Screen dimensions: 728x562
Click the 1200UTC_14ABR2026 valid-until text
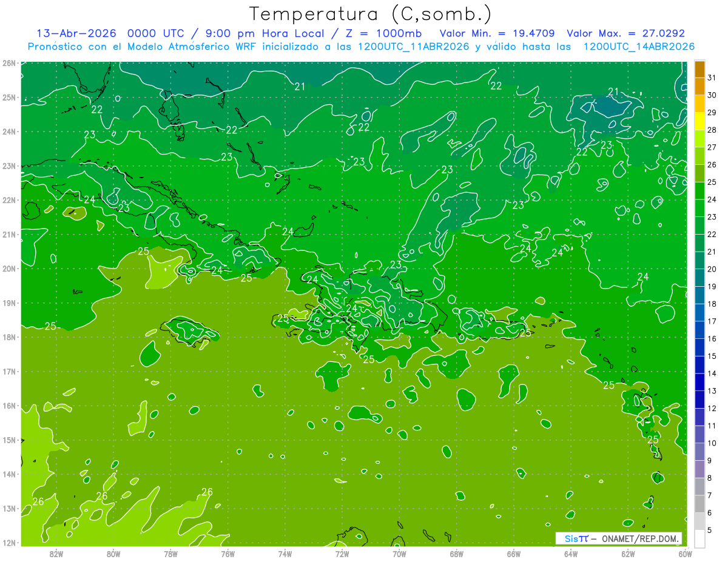[x=639, y=47]
